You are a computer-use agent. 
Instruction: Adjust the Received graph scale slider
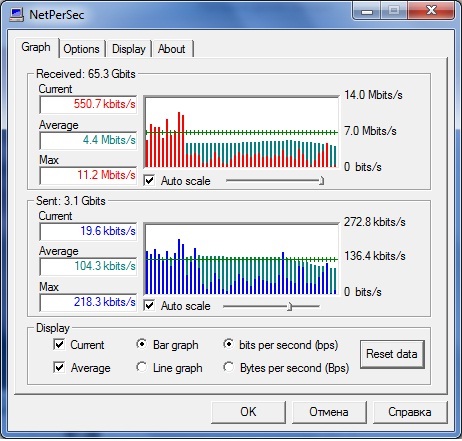pos(321,181)
